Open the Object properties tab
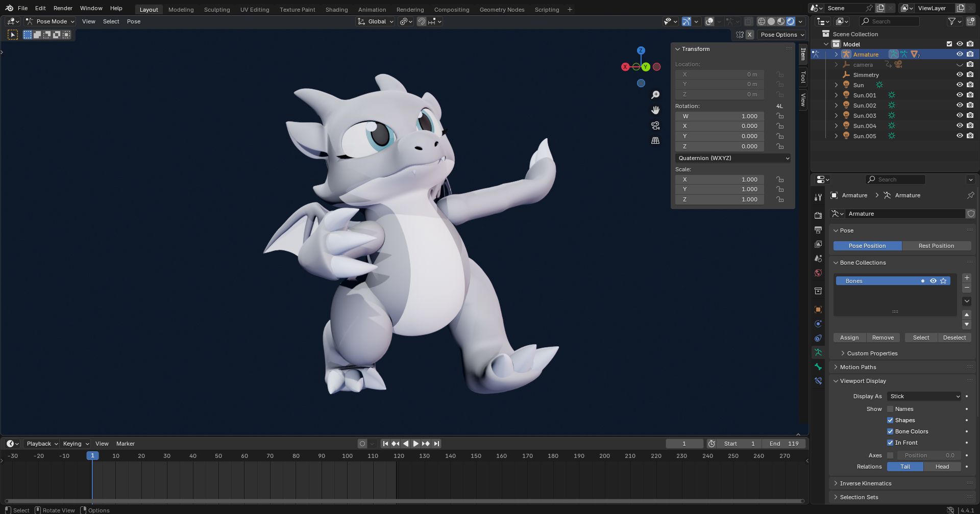The width and height of the screenshot is (980, 514). (x=818, y=310)
